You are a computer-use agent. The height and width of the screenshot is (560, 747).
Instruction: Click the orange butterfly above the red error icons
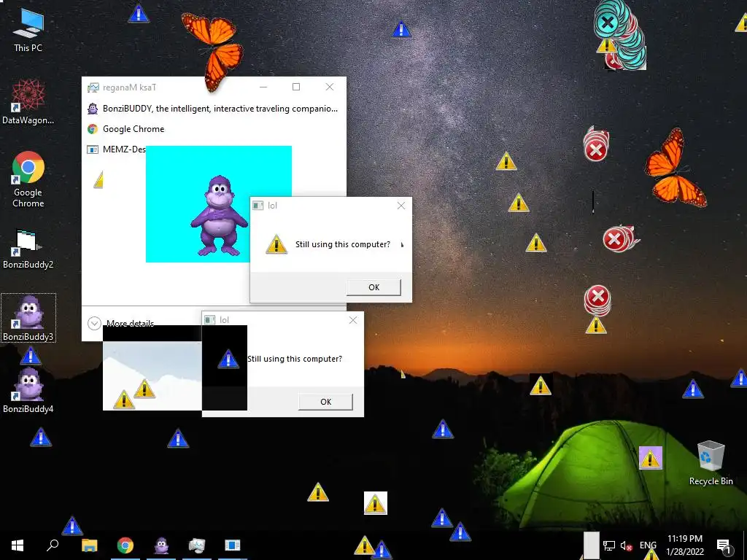[675, 168]
